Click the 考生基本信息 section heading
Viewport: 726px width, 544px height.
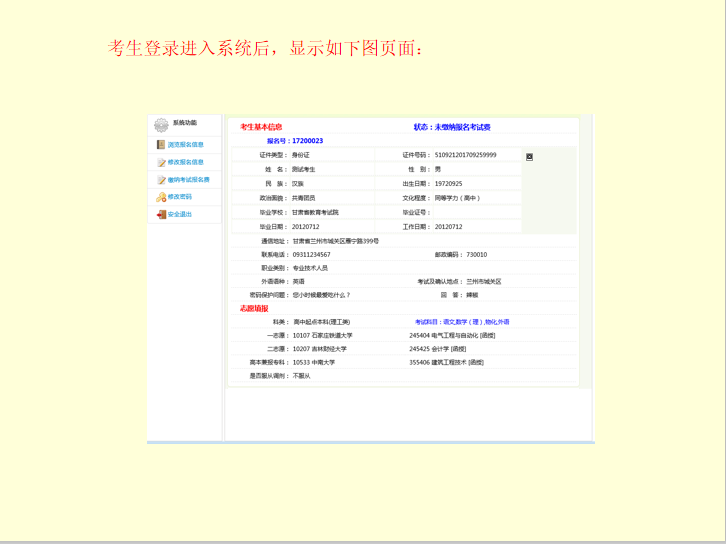[261, 127]
